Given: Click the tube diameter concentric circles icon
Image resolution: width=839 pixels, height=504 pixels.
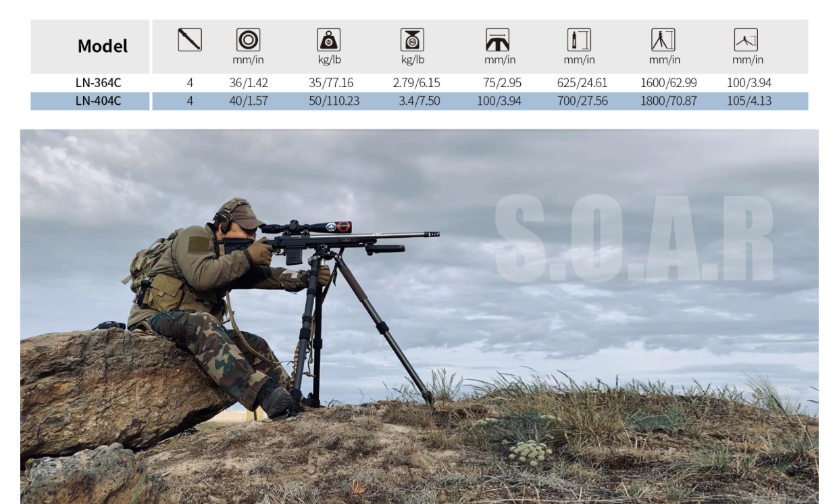Looking at the screenshot, I should click(x=248, y=39).
